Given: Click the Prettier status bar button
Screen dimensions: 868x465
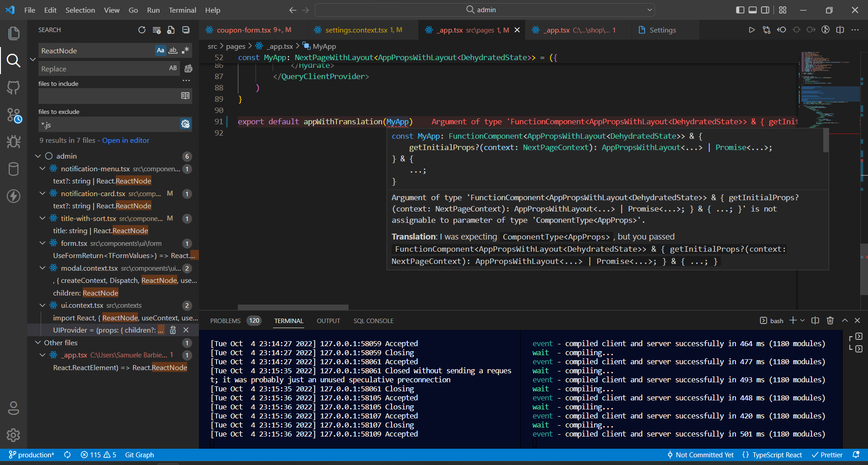Looking at the screenshot, I should click(x=827, y=455).
